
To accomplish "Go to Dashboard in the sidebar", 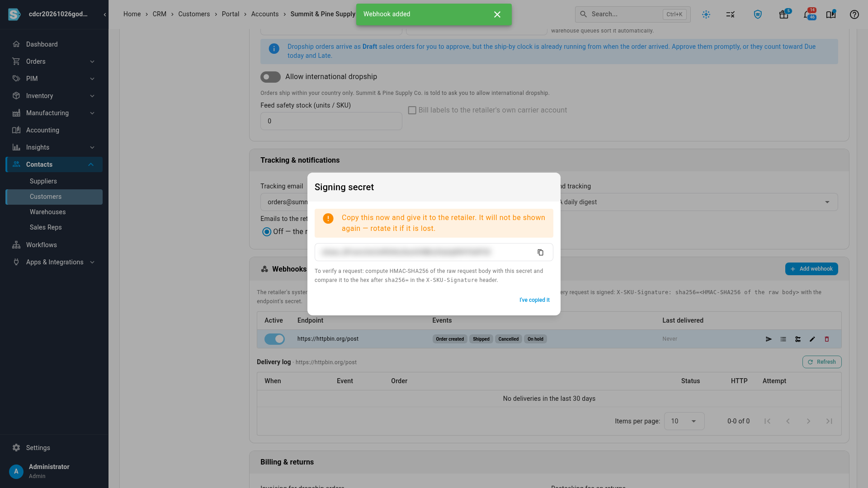I will click(x=54, y=44).
